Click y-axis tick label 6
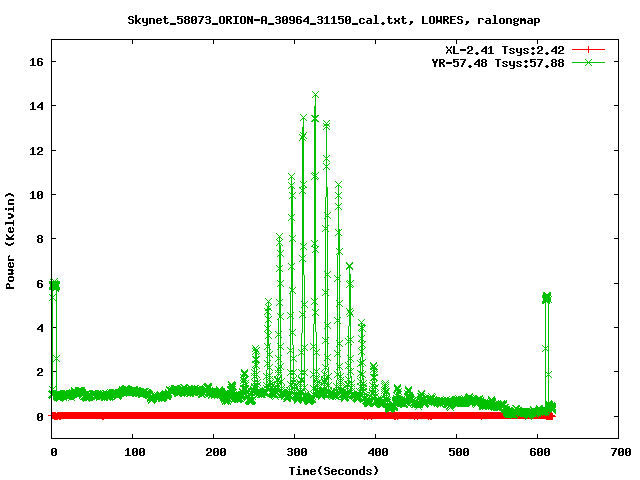The image size is (640, 480). click(x=40, y=284)
